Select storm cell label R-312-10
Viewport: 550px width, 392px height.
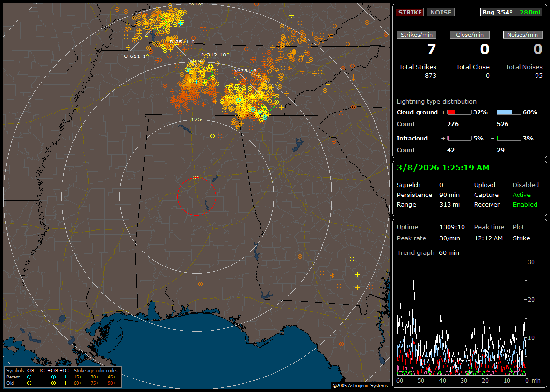(214, 55)
